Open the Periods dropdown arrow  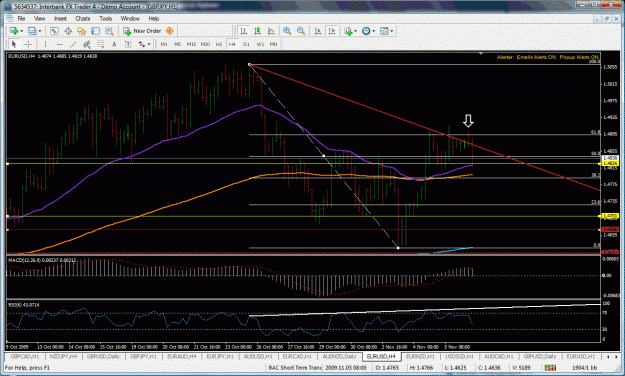coord(373,31)
